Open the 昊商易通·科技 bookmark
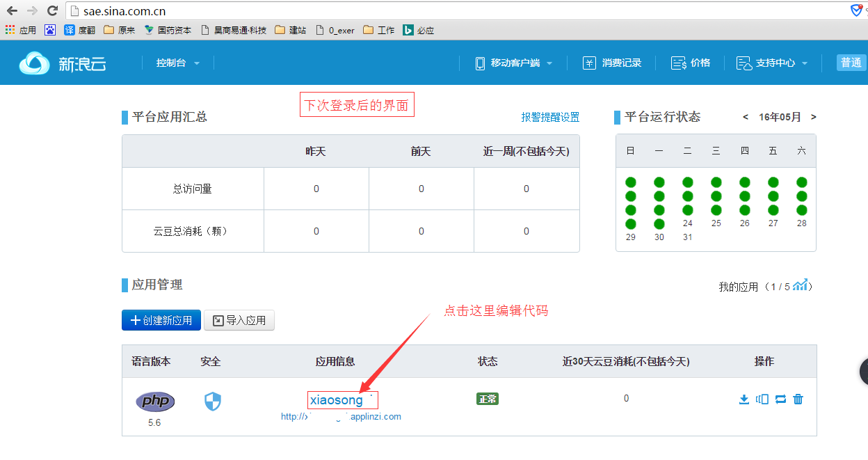 click(x=233, y=30)
